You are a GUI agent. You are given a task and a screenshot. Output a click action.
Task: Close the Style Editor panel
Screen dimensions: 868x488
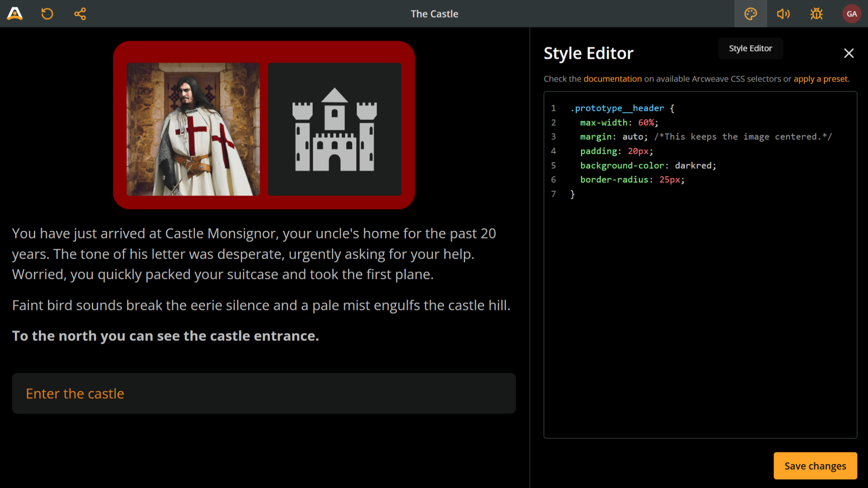(x=849, y=53)
